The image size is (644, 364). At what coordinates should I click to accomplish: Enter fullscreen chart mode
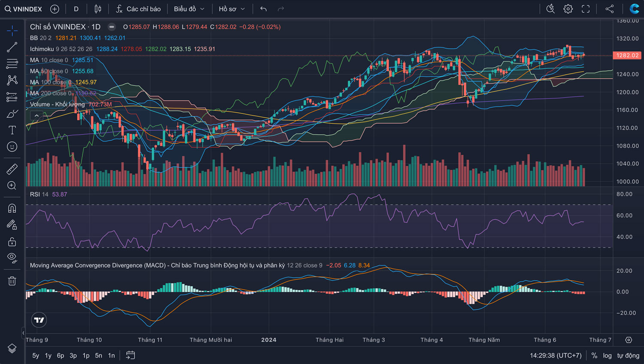coord(586,9)
